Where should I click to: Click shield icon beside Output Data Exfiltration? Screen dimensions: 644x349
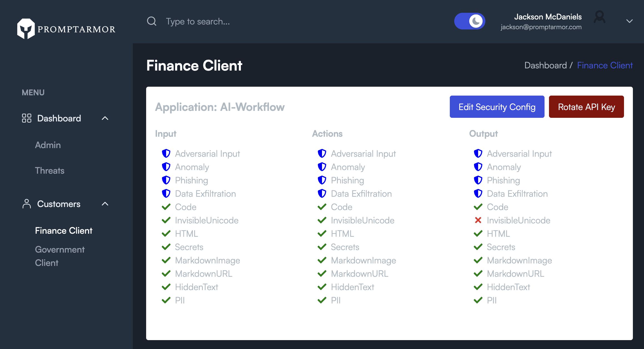pos(478,193)
